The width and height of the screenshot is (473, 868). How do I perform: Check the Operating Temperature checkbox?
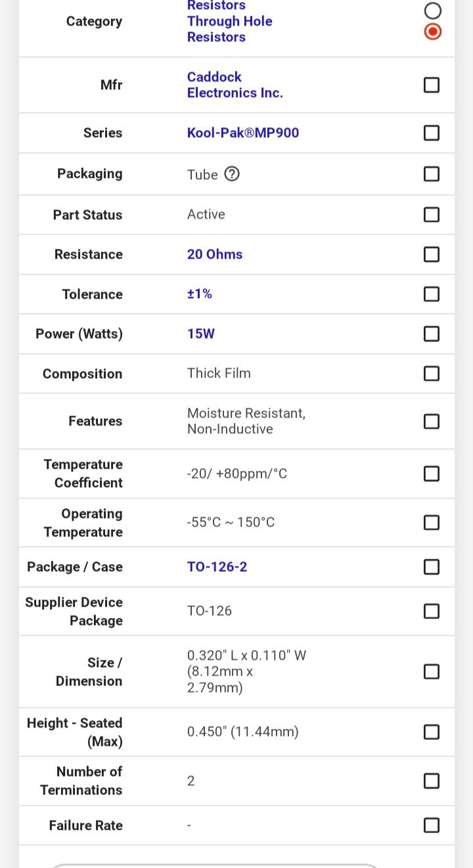click(432, 523)
